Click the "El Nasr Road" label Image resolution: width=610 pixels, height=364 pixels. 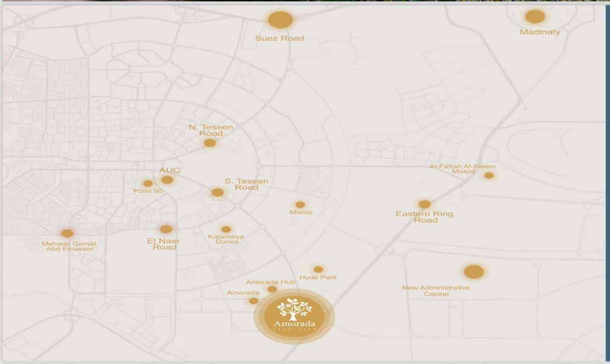(164, 244)
